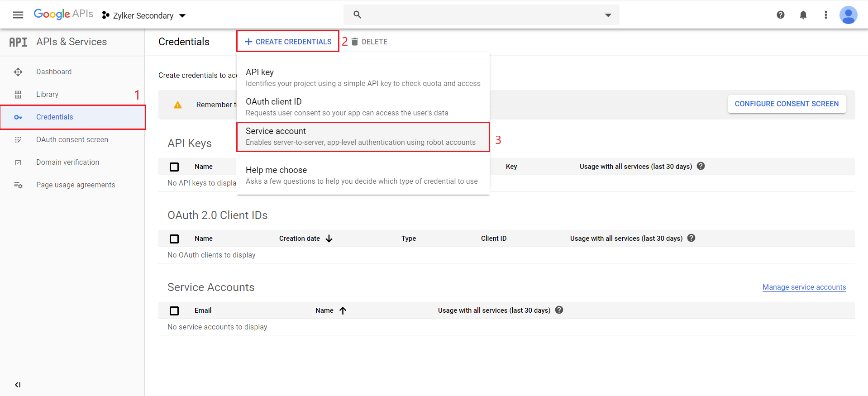Check the Service Accounts select-all checkbox
Viewport: 868px width, 396px height.
click(x=174, y=311)
